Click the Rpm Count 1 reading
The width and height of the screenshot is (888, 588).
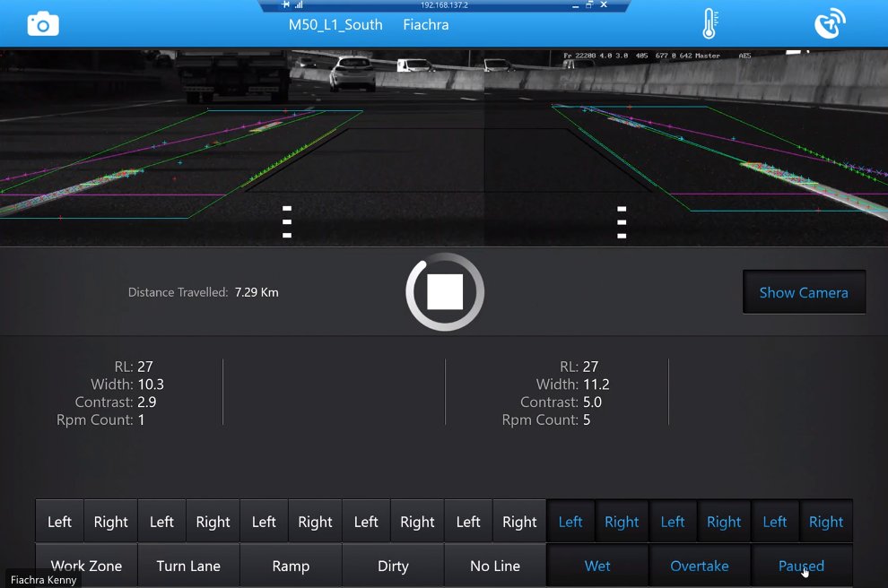(100, 419)
